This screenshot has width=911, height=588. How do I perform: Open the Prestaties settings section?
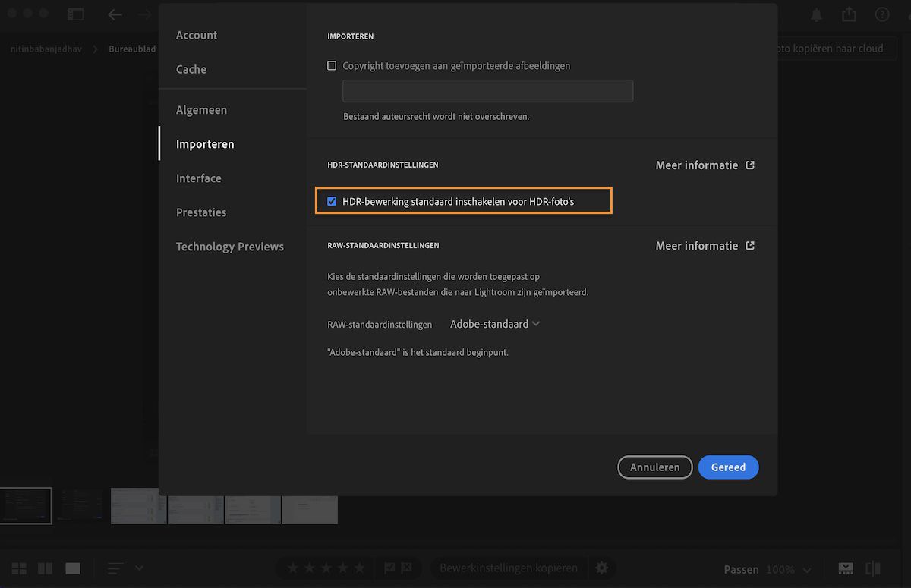(x=200, y=212)
